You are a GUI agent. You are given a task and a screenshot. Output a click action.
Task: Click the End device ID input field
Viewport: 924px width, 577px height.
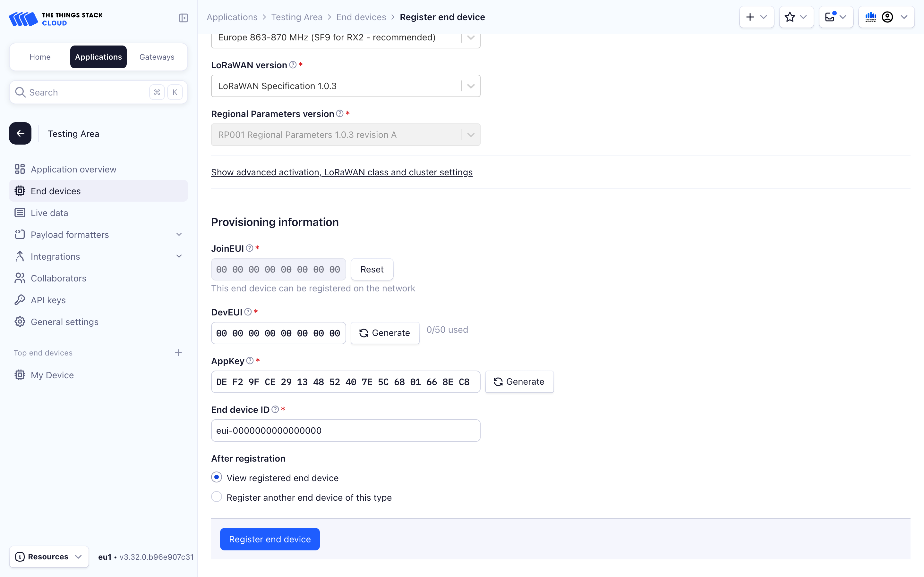[345, 430]
